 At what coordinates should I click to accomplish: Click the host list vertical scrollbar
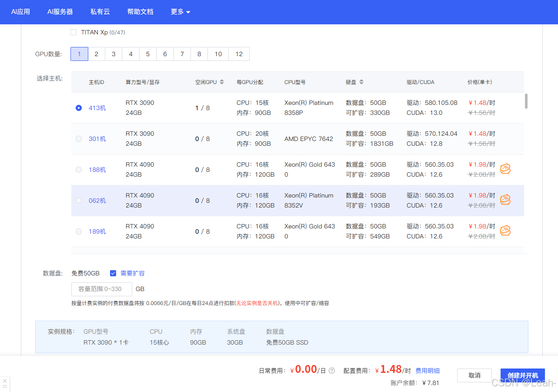[526, 101]
